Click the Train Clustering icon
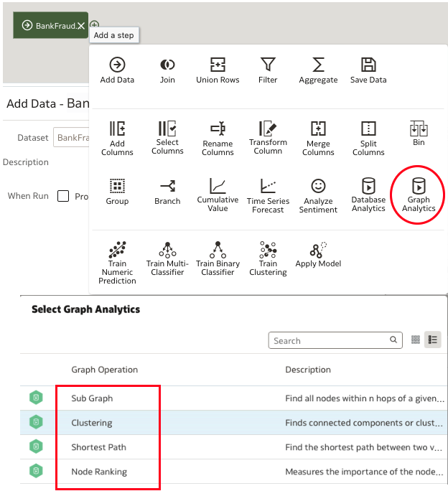Image resolution: width=448 pixels, height=491 pixels. (x=268, y=250)
